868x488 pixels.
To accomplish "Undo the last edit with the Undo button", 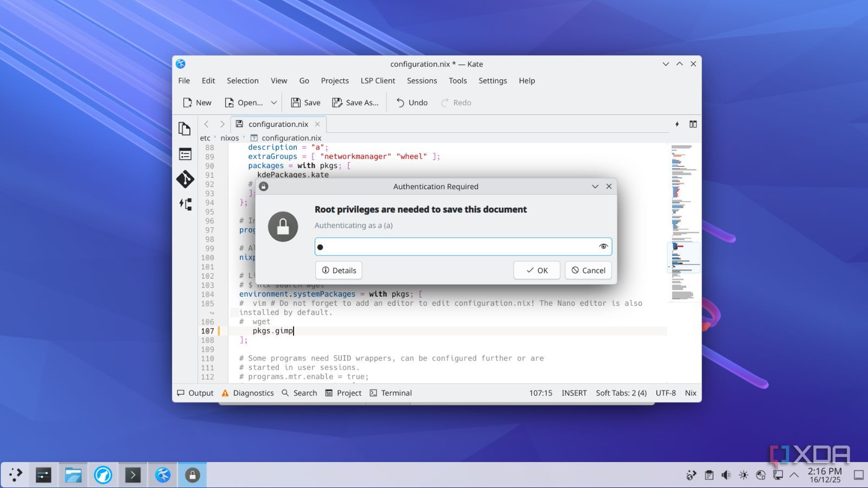I will pos(412,102).
